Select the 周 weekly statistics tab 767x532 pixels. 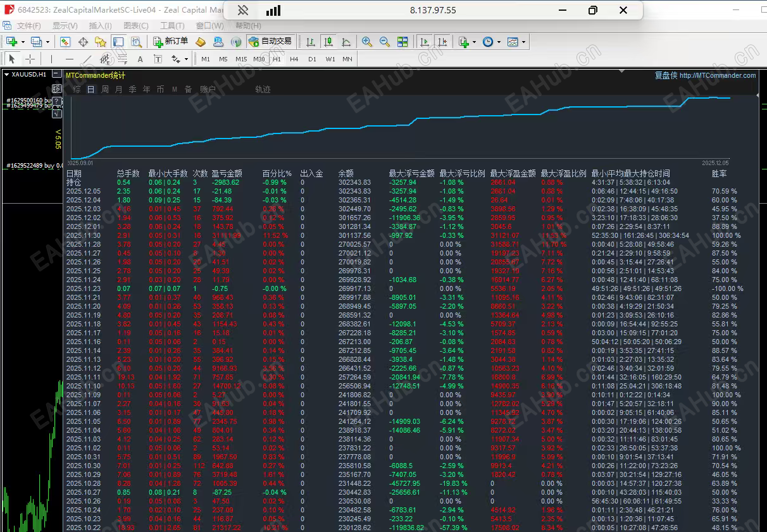coord(105,89)
